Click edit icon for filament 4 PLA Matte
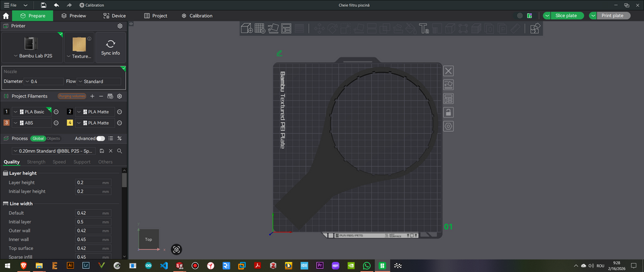This screenshot has width=644, height=272. click(119, 123)
